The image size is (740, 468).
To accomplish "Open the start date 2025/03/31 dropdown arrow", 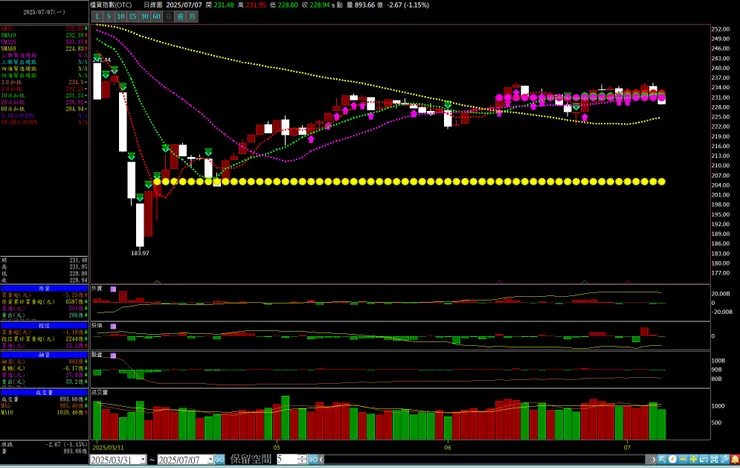I will 143,460.
